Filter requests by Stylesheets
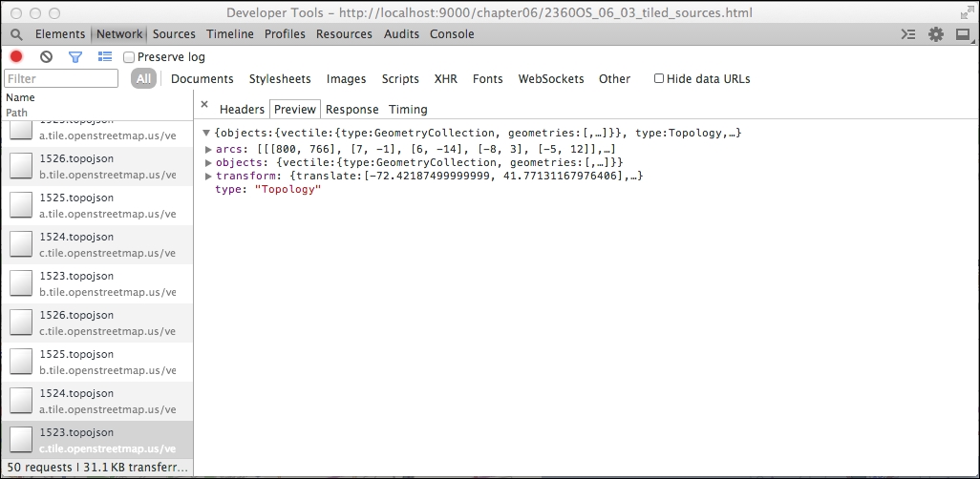The image size is (980, 479). coord(280,78)
